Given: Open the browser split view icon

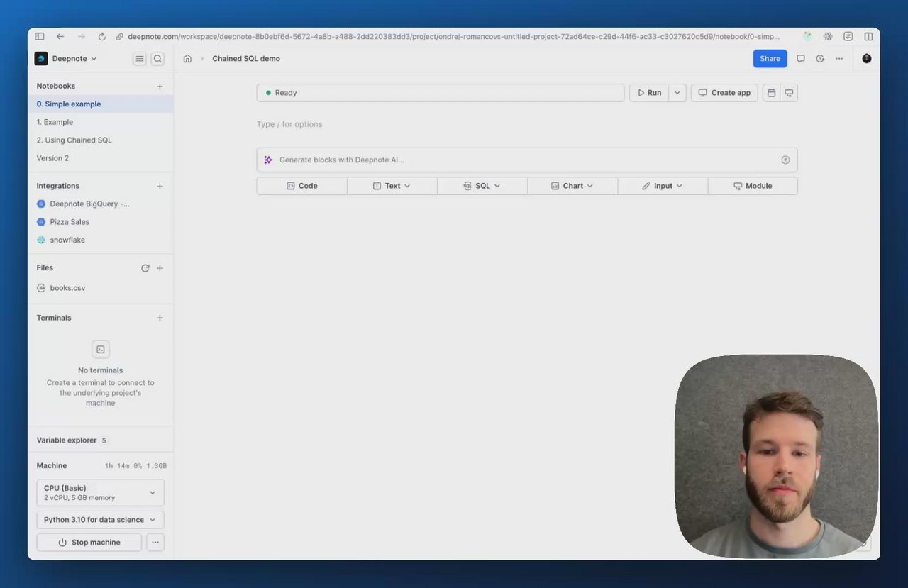Looking at the screenshot, I should coord(868,36).
